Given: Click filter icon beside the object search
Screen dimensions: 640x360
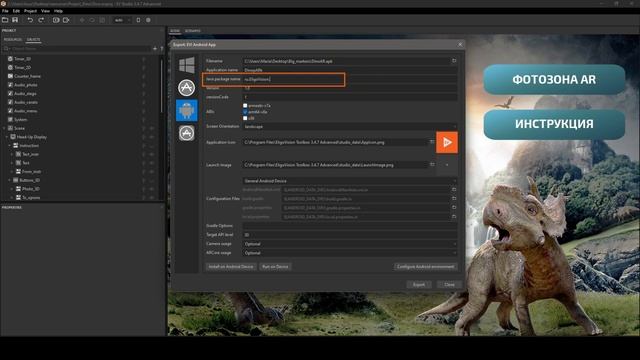Looking at the screenshot, I should (162, 49).
